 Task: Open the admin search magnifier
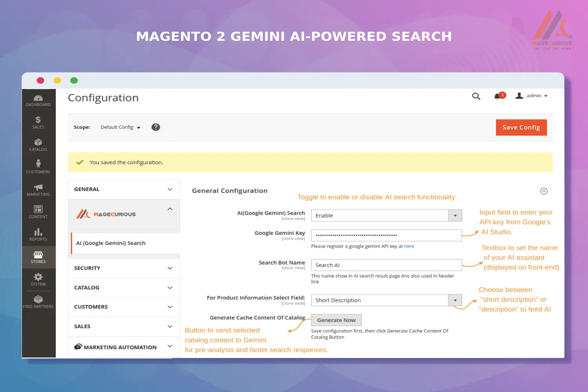pyautogui.click(x=476, y=96)
